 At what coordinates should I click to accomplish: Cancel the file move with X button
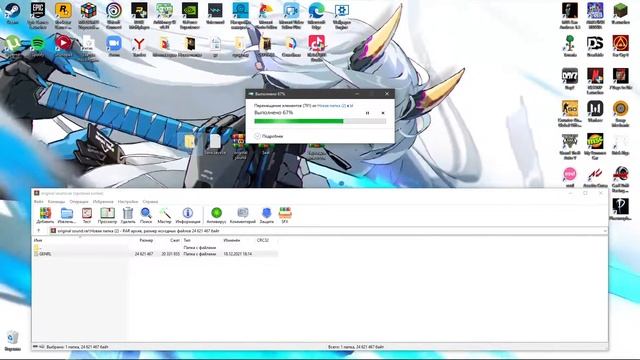383,113
